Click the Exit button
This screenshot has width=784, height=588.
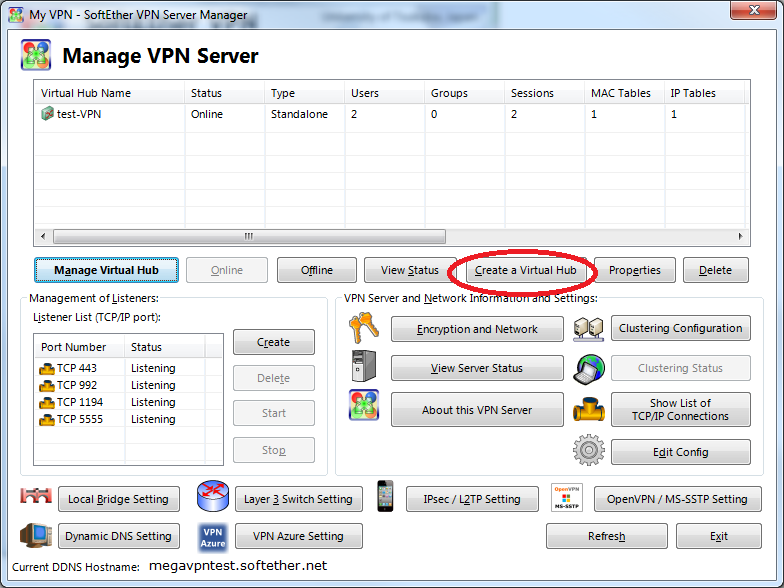718,536
